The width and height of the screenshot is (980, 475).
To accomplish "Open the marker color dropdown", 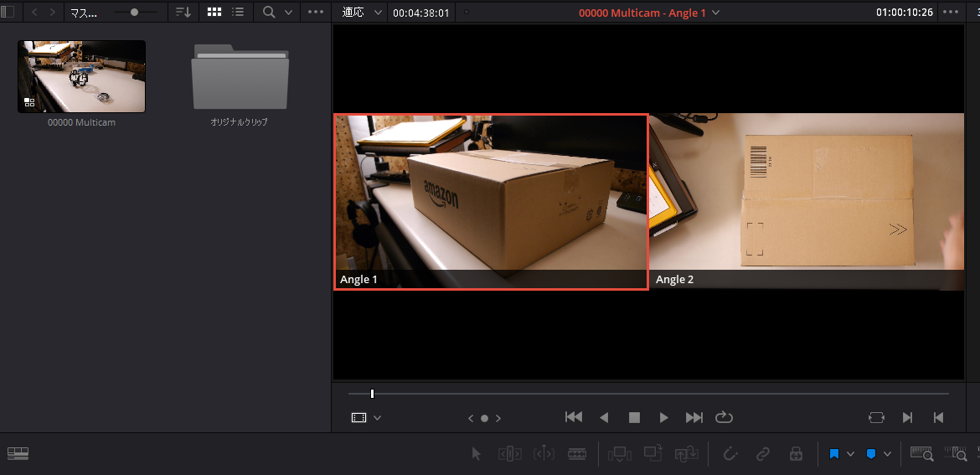I will point(887,454).
